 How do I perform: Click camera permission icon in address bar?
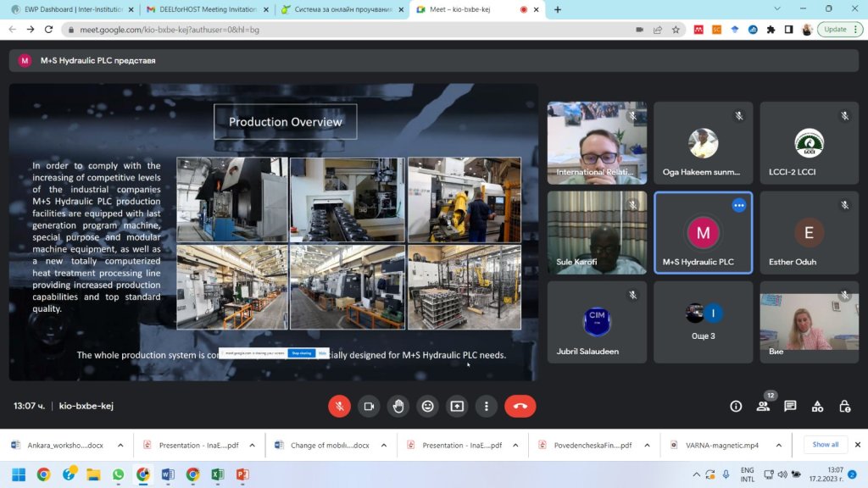click(639, 30)
